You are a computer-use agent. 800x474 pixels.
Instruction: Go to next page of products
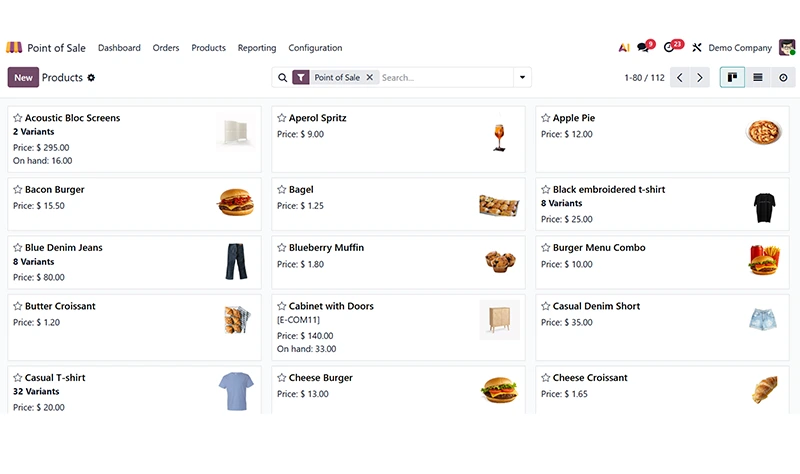pos(699,78)
